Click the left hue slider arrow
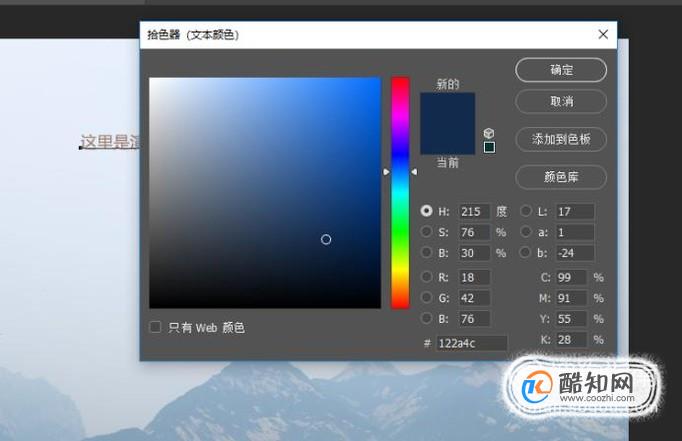682x441 pixels. (x=386, y=172)
